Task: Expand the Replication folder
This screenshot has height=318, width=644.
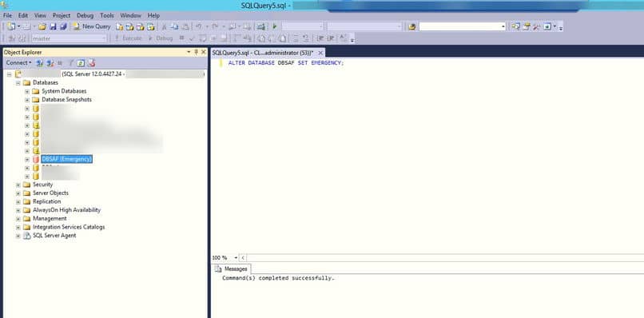Action: (18, 201)
